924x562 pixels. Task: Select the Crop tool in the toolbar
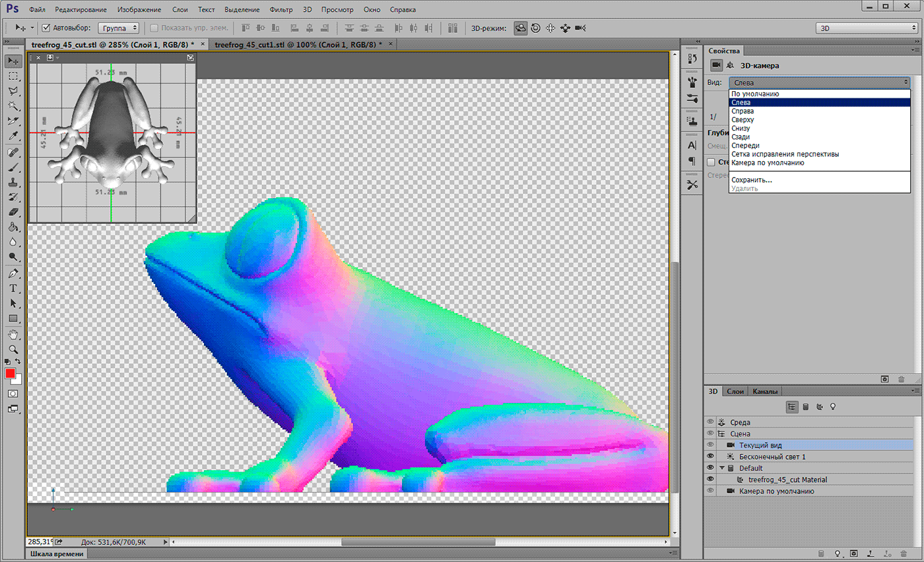[13, 121]
